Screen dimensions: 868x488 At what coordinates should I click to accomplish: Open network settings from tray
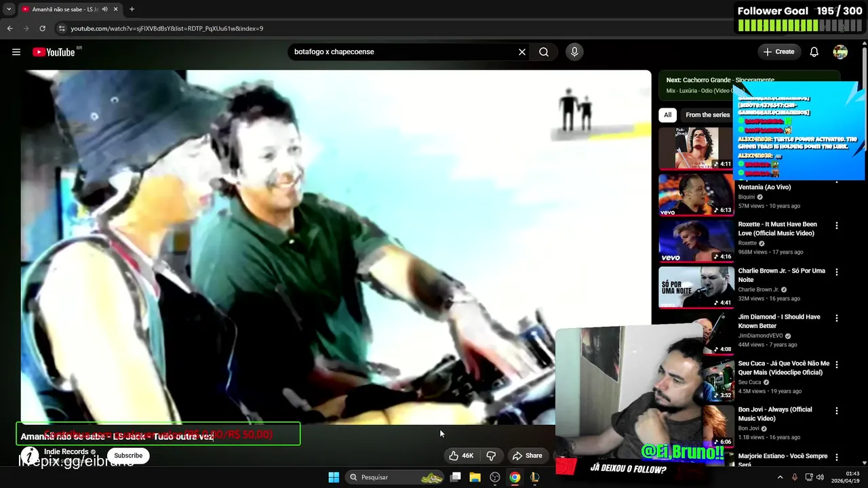[810, 477]
